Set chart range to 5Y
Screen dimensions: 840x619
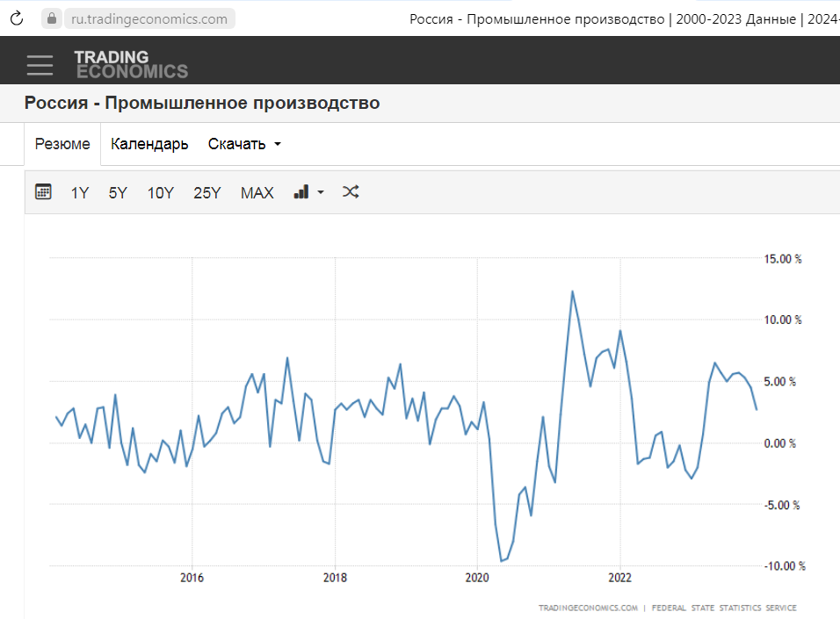(x=118, y=193)
